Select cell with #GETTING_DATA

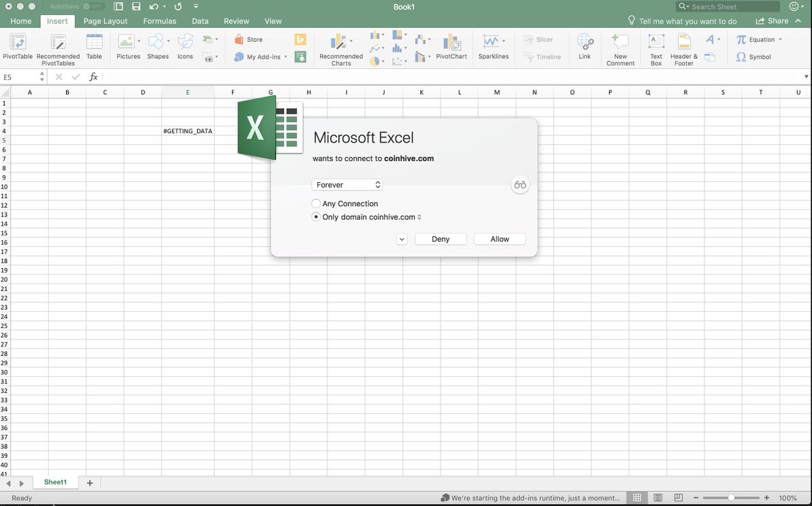tap(187, 131)
